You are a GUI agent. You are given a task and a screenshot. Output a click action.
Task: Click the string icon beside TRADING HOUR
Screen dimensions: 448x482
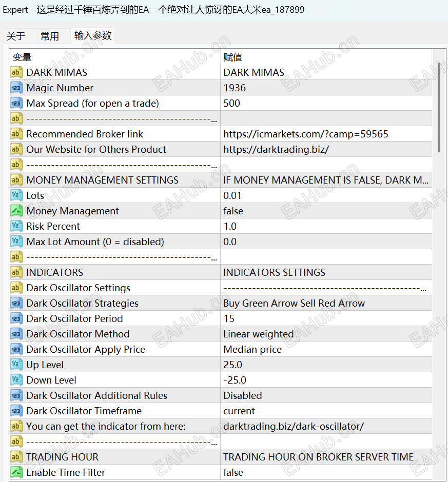[16, 457]
